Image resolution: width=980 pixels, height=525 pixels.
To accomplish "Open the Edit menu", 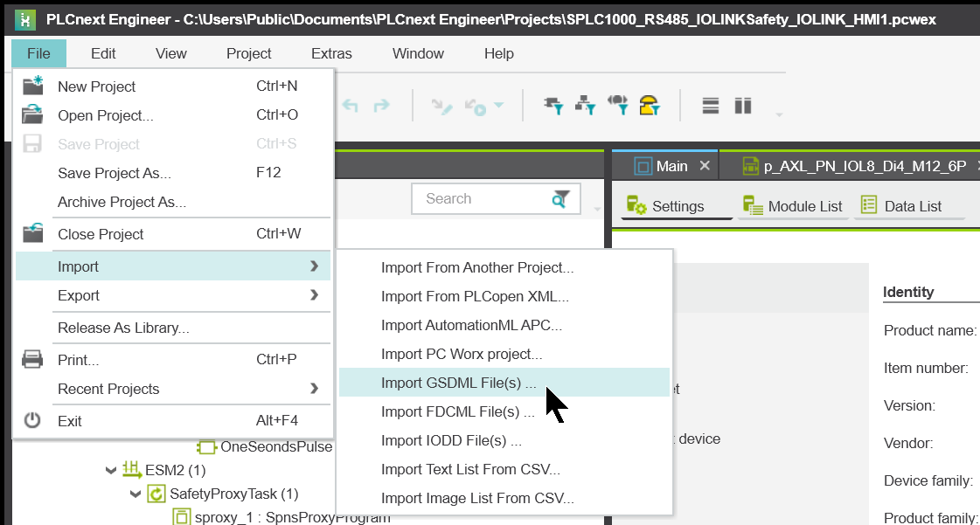I will pyautogui.click(x=103, y=53).
